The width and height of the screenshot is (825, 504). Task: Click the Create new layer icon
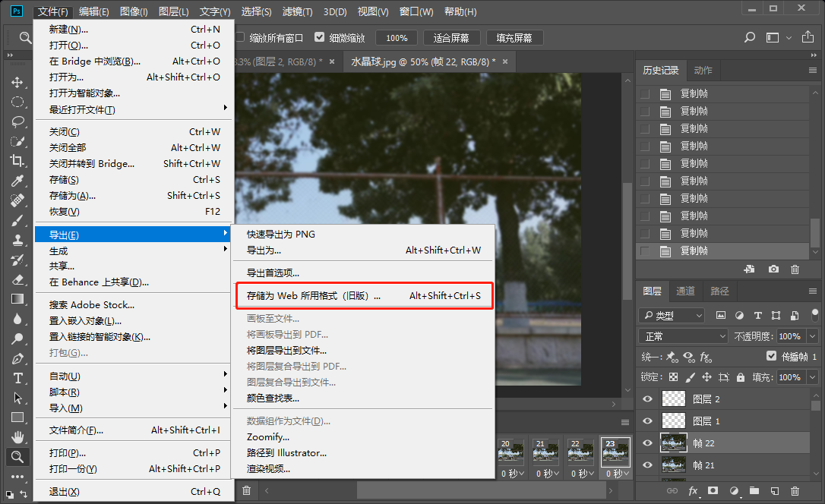point(774,491)
